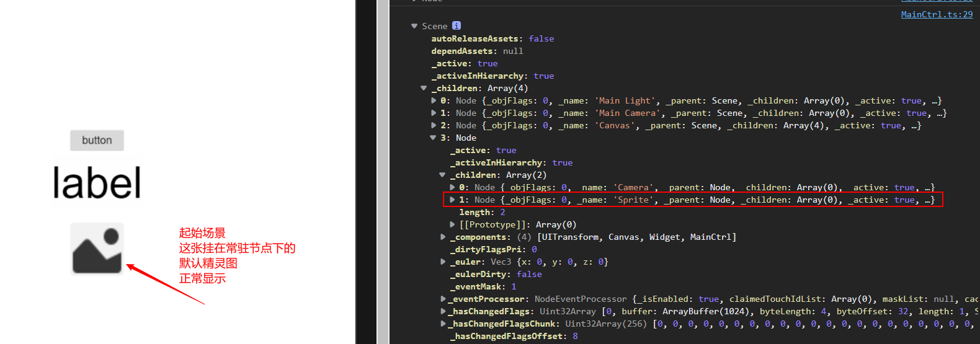Expand child node 0 'Main Light'
980x344 pixels.
click(434, 100)
